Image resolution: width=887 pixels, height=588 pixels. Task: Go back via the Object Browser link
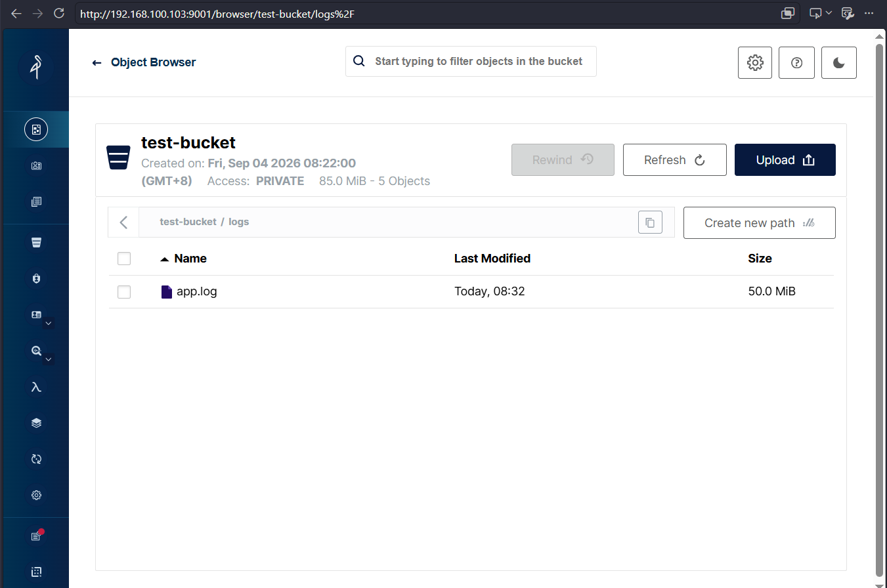click(x=144, y=62)
